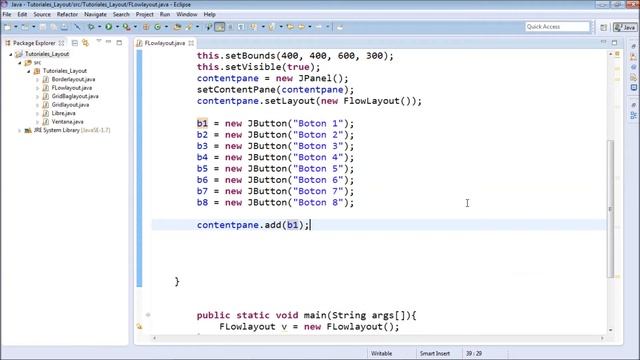
Task: Open the Window menu
Action: (x=187, y=14)
